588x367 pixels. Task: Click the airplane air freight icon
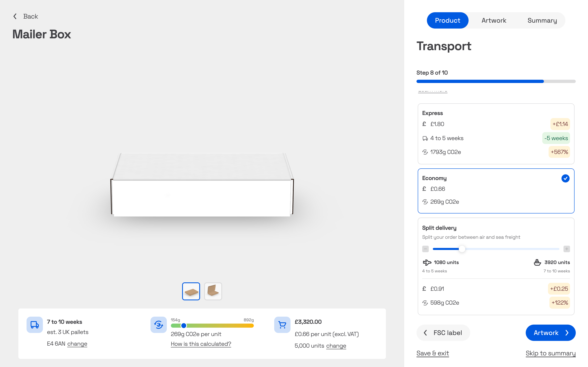(427, 262)
